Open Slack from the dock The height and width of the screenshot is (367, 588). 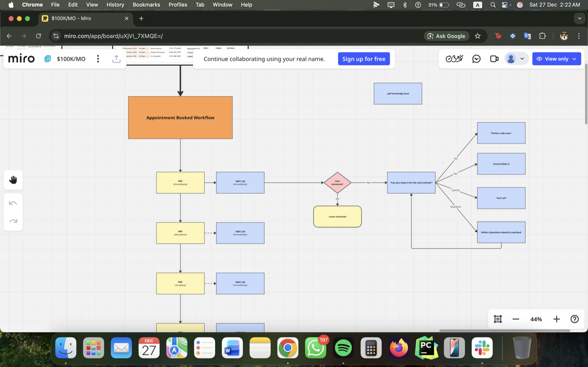click(482, 348)
